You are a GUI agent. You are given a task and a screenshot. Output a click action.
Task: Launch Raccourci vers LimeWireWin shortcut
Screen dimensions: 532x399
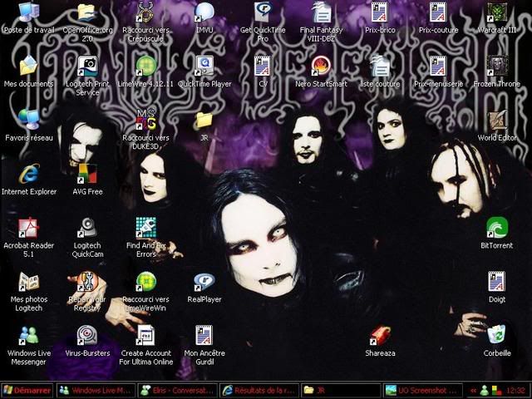pyautogui.click(x=146, y=282)
